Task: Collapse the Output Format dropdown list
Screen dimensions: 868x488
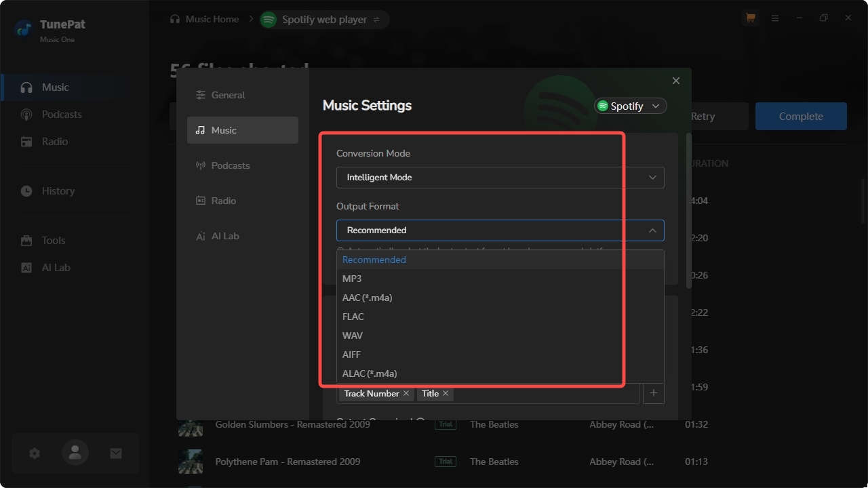Action: tap(652, 230)
